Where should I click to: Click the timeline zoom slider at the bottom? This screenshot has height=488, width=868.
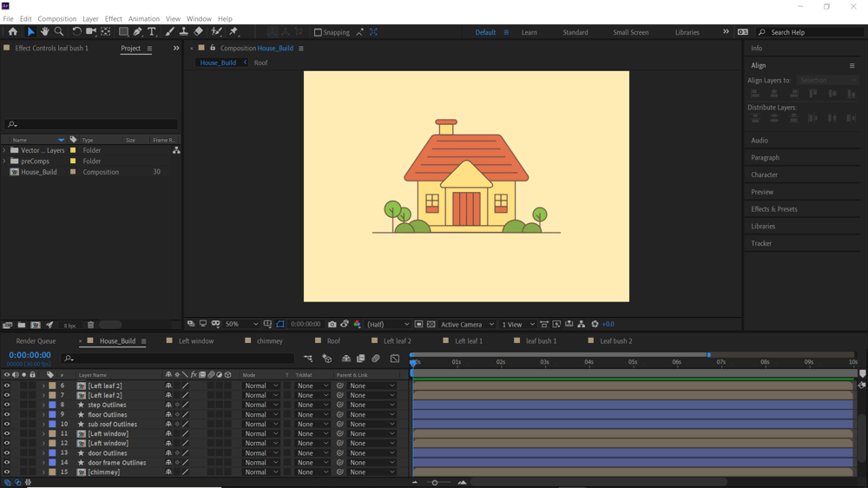tap(435, 483)
